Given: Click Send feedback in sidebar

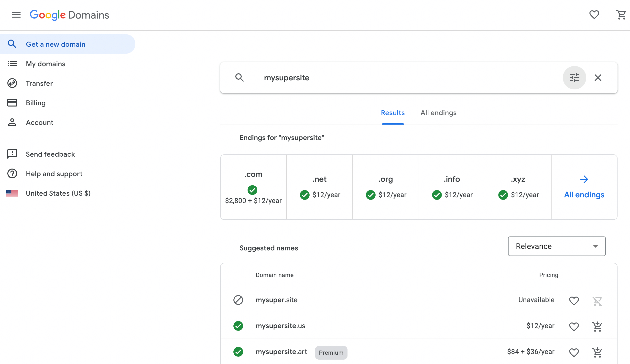Looking at the screenshot, I should point(50,154).
